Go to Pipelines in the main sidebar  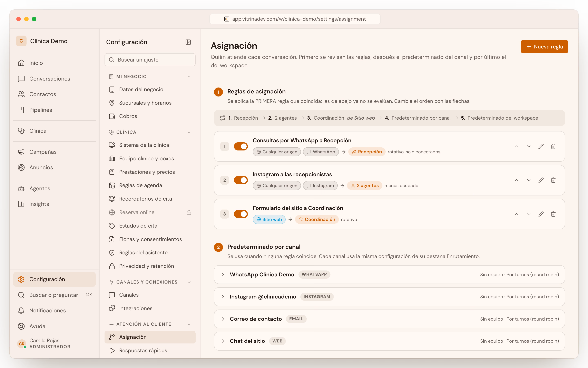[x=55, y=110]
